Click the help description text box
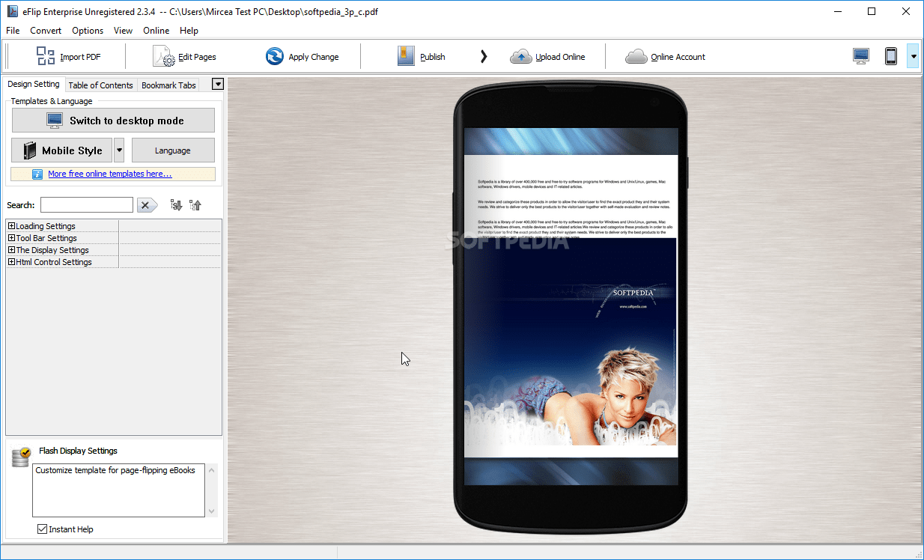The height and width of the screenshot is (560, 924). point(118,490)
